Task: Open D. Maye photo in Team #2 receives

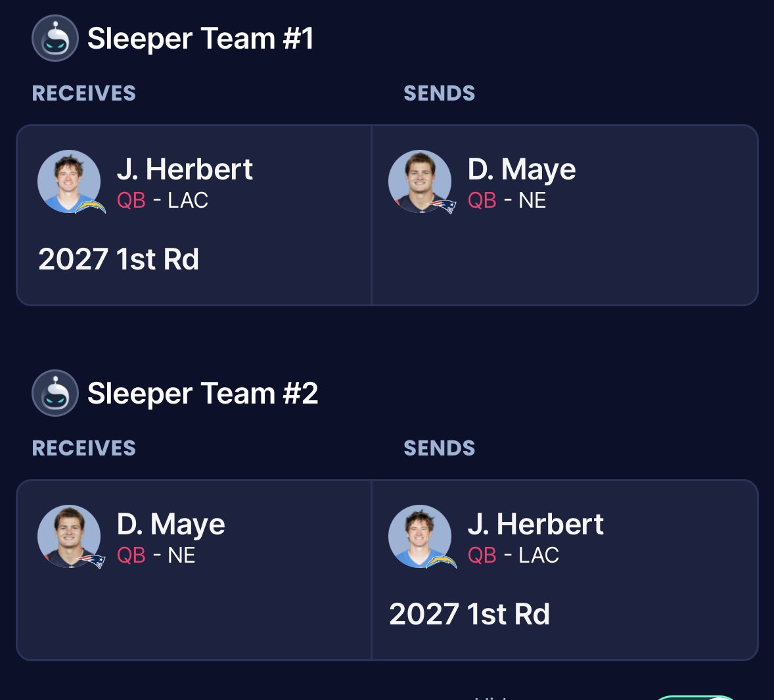Action: point(69,536)
